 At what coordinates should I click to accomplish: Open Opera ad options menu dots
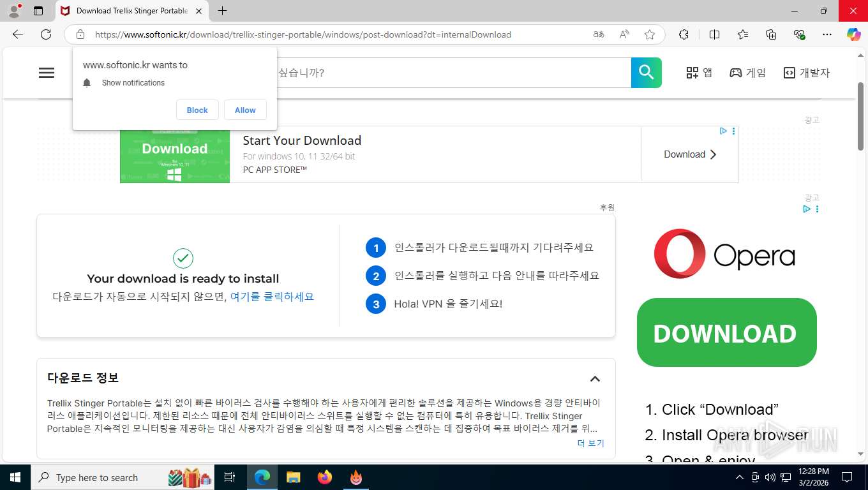817,209
